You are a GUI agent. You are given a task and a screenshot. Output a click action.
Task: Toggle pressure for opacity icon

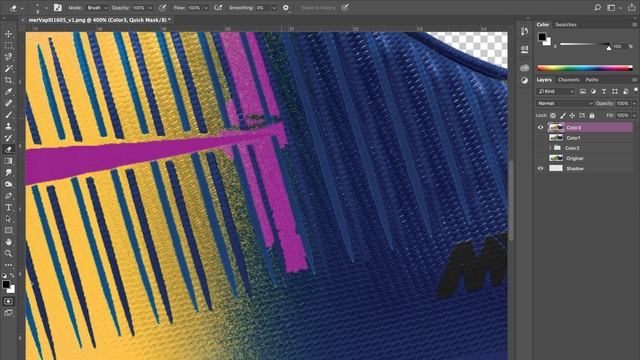point(162,7)
